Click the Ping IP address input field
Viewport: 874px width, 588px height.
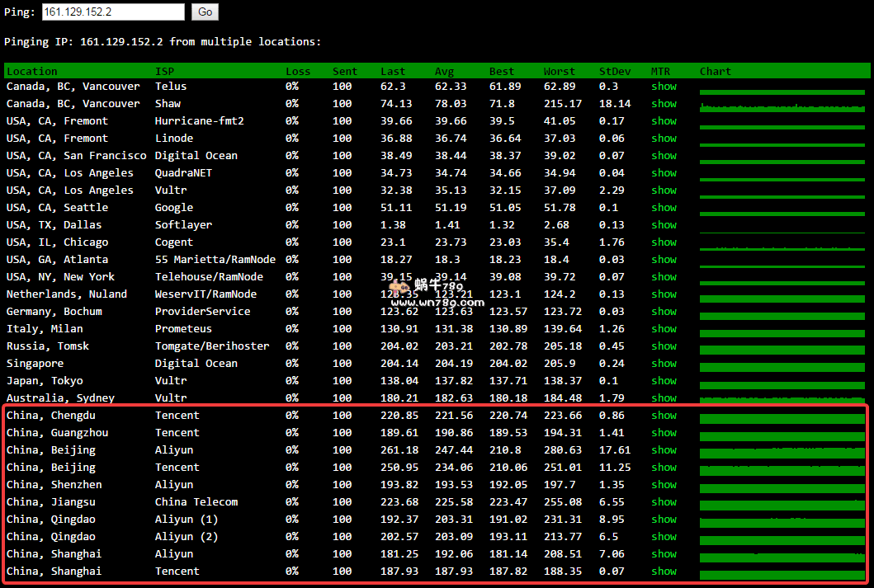[x=113, y=12]
